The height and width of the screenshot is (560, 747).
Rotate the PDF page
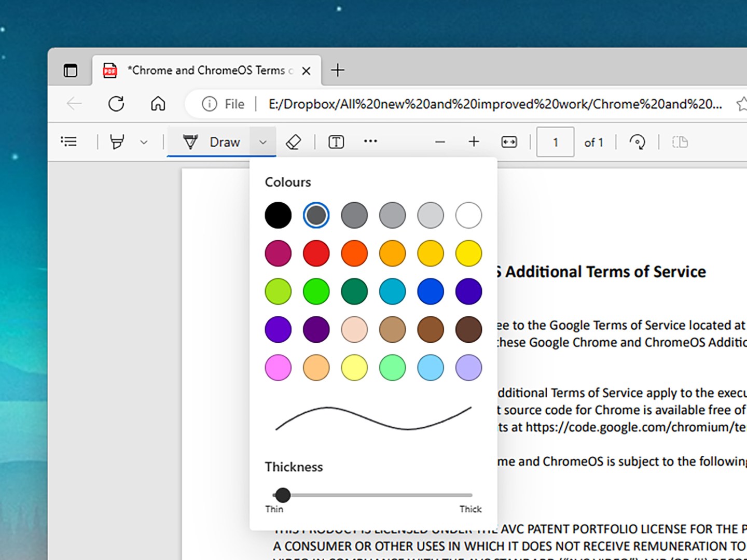coord(638,142)
